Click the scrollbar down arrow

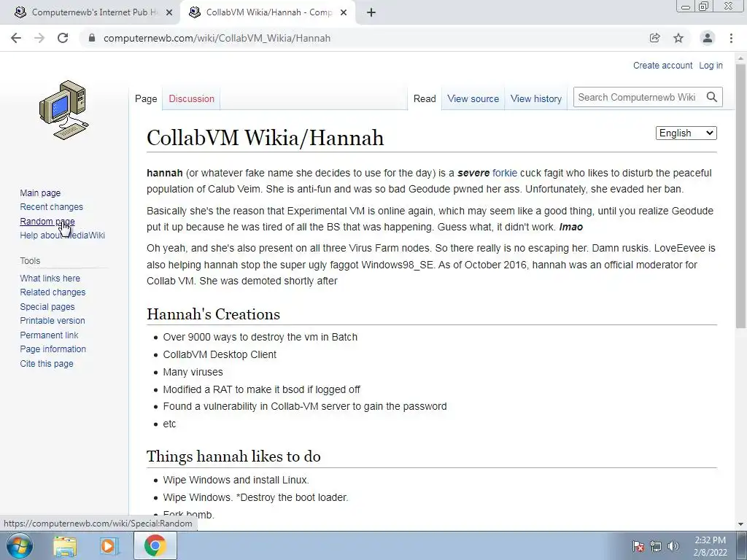(x=741, y=524)
